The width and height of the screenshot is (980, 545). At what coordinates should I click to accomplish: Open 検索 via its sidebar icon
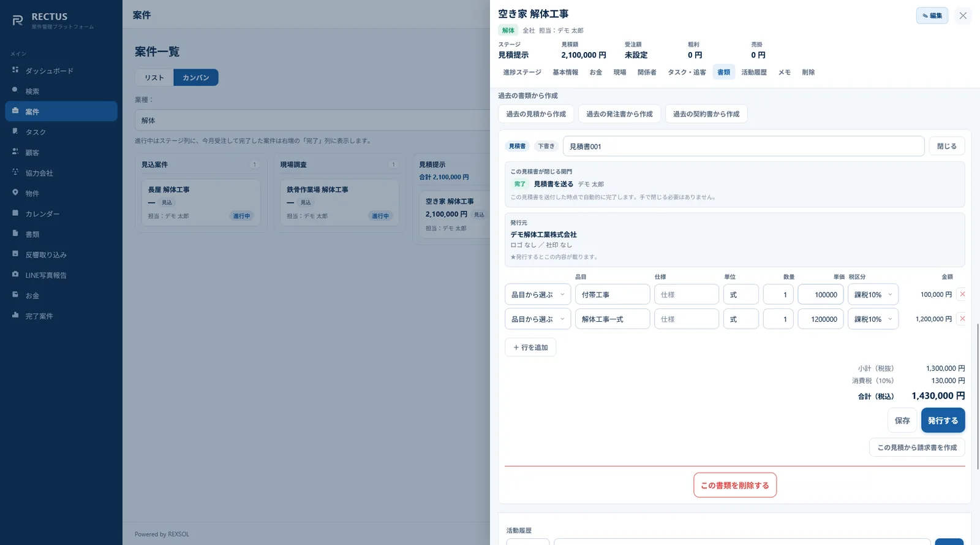click(x=15, y=90)
